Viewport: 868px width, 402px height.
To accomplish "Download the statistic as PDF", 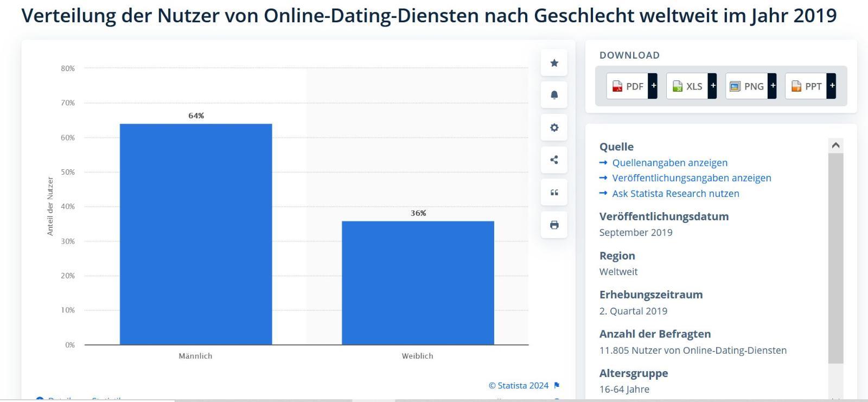I will click(628, 86).
